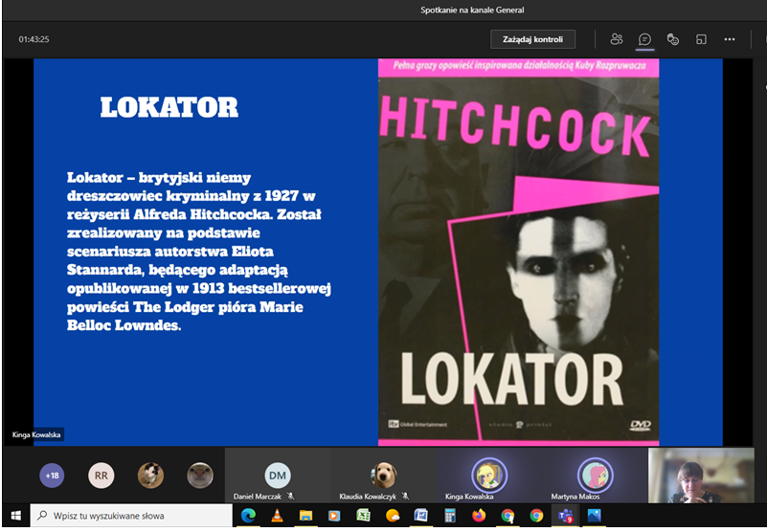767x532 pixels.
Task: Click the shared slide's Hitchcock DVD cover
Action: [x=518, y=252]
